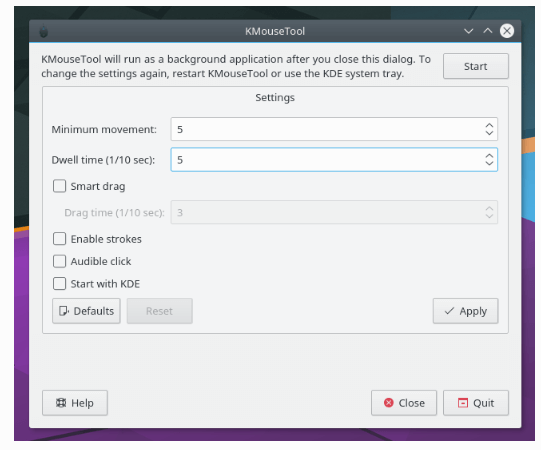Maximize the KMouseTool window

pos(488,31)
